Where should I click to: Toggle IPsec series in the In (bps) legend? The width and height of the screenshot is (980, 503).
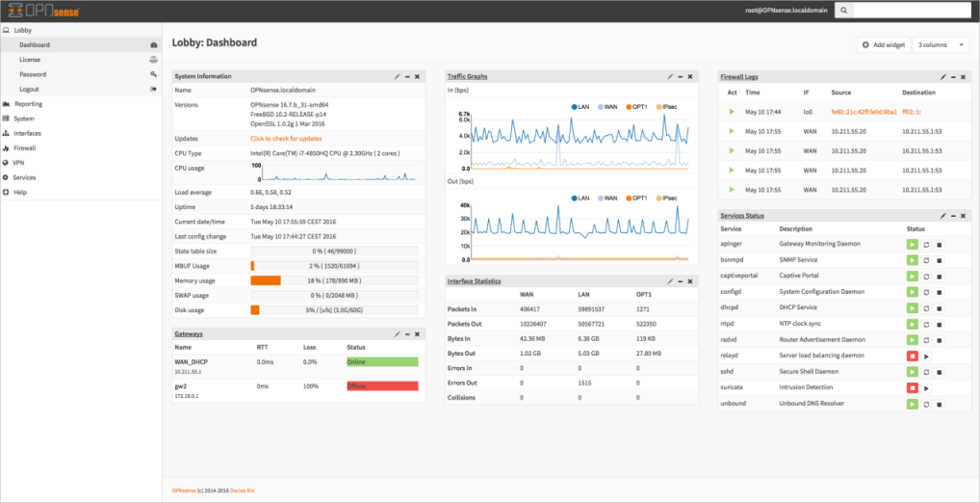point(665,107)
